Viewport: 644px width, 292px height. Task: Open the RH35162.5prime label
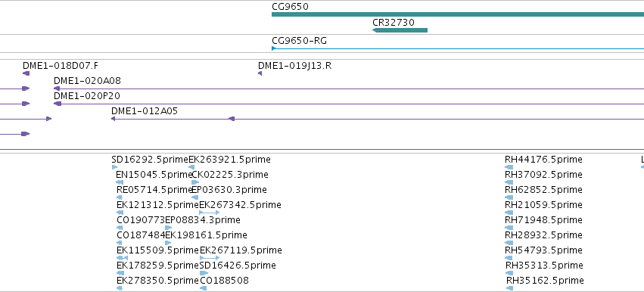(x=545, y=281)
